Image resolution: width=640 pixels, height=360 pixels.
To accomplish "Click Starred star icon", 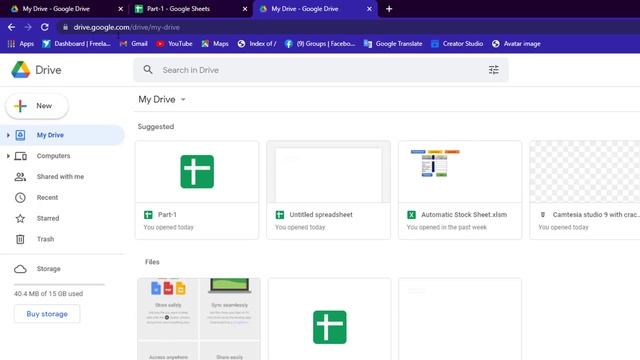I will click(x=20, y=218).
